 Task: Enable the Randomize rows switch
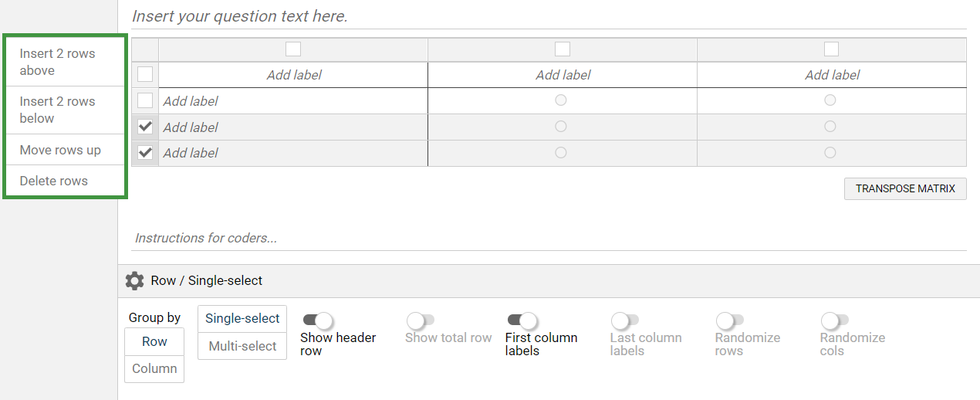[730, 320]
